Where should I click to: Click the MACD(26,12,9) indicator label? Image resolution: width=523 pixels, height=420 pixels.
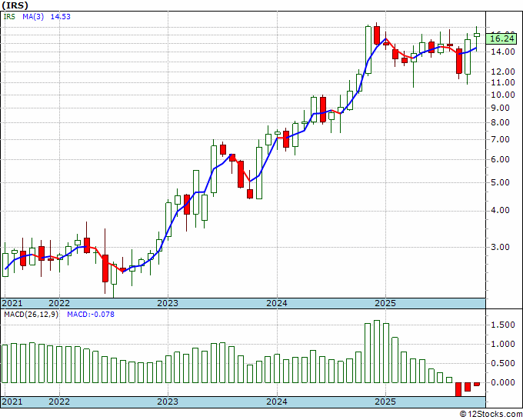click(x=32, y=315)
